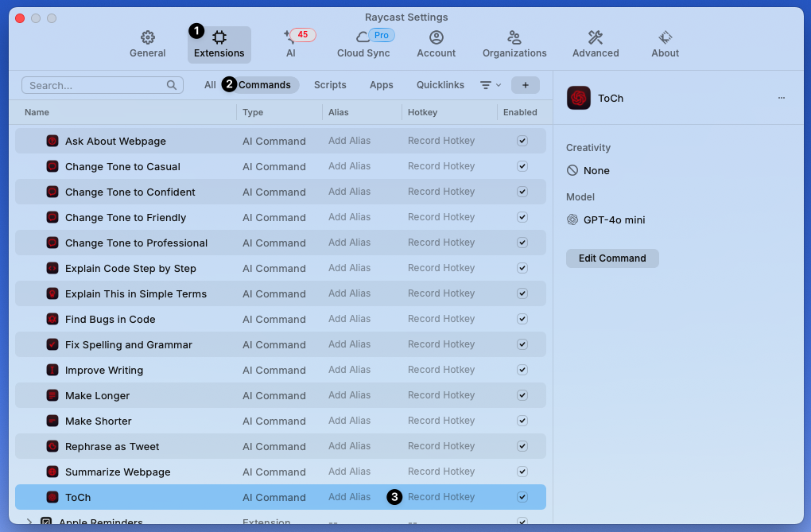Filter the list by Scripts
811x532 pixels.
(330, 85)
